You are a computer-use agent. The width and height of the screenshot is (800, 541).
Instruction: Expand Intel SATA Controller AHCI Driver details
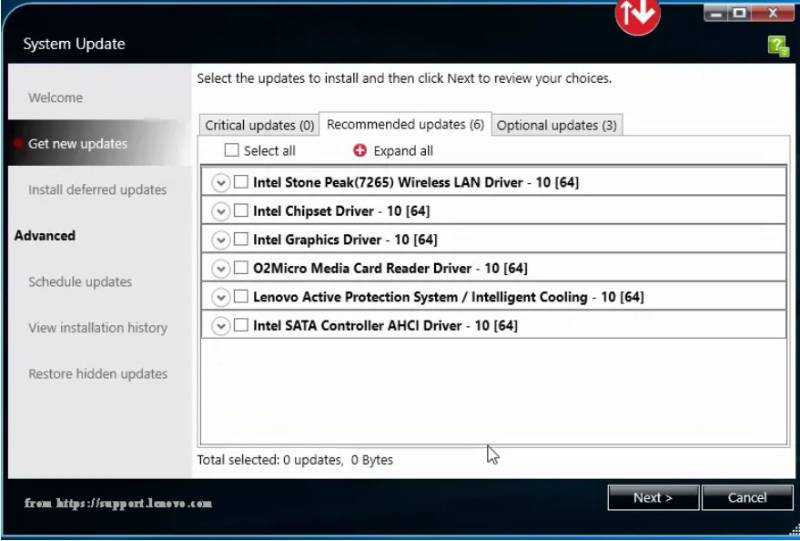click(x=220, y=325)
